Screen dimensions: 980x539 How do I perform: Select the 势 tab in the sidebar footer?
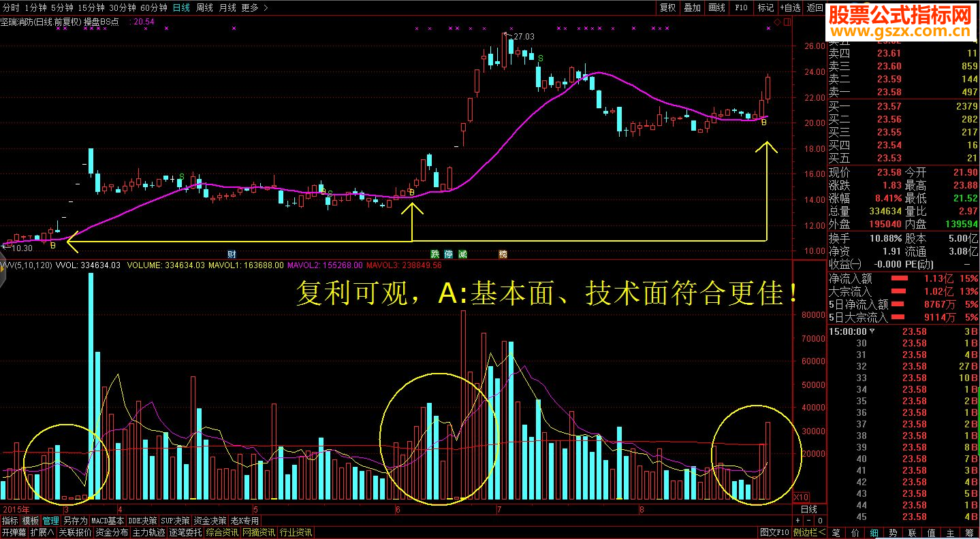(x=893, y=532)
